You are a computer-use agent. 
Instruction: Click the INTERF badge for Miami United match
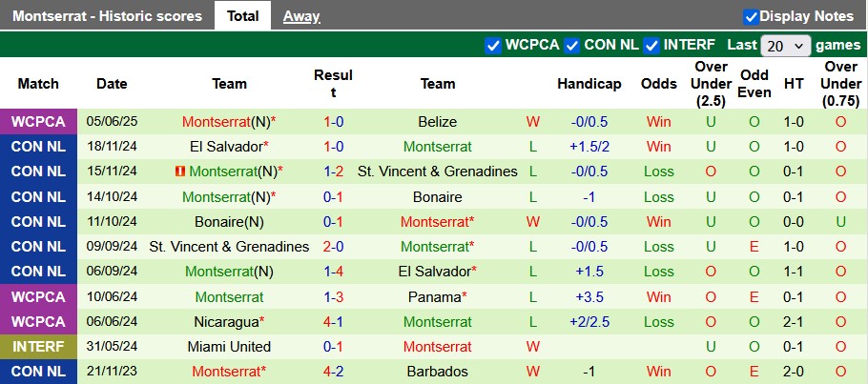38,347
